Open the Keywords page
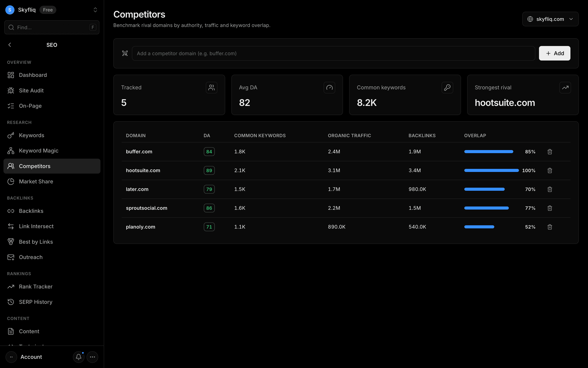 (52, 135)
